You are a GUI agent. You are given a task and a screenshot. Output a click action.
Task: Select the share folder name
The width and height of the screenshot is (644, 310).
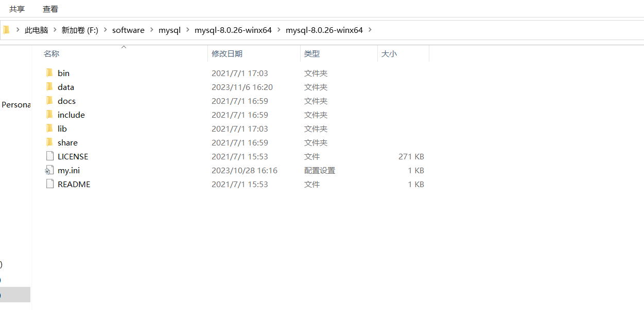coord(67,142)
